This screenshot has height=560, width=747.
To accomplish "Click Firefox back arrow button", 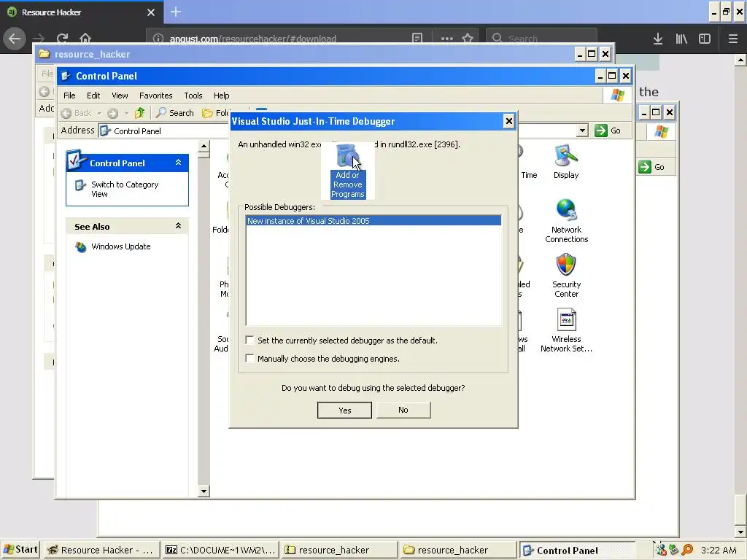I will point(15,39).
